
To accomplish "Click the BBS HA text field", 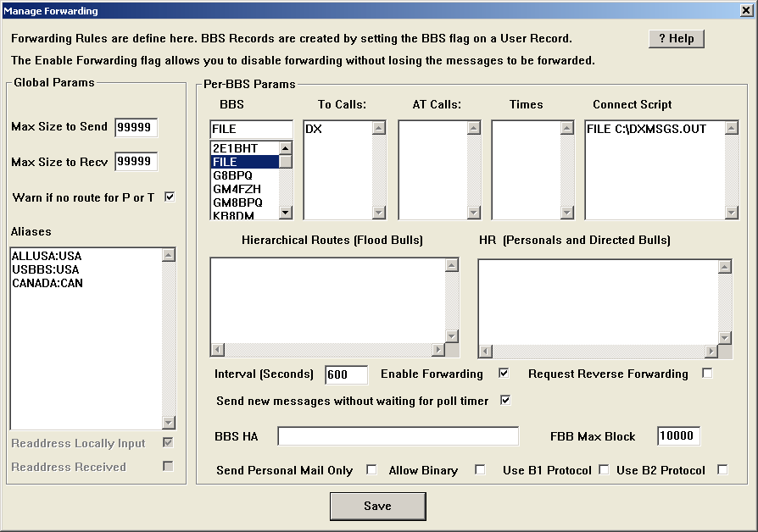I will coord(398,436).
